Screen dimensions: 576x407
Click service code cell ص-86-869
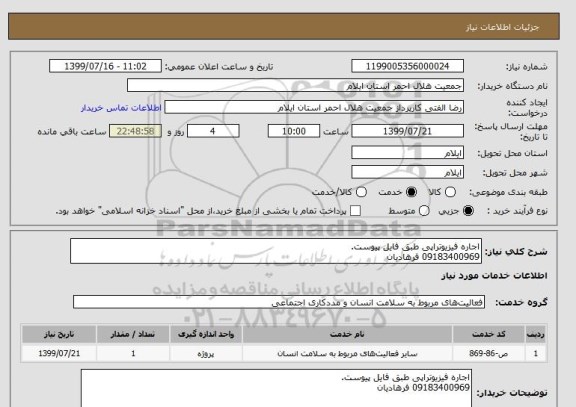point(489,354)
